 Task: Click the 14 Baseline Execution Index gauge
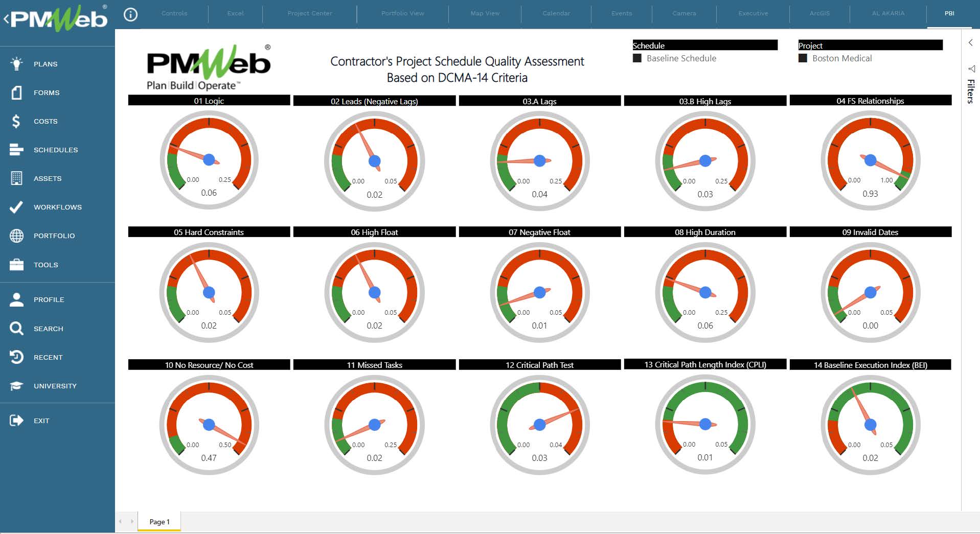[x=870, y=425]
